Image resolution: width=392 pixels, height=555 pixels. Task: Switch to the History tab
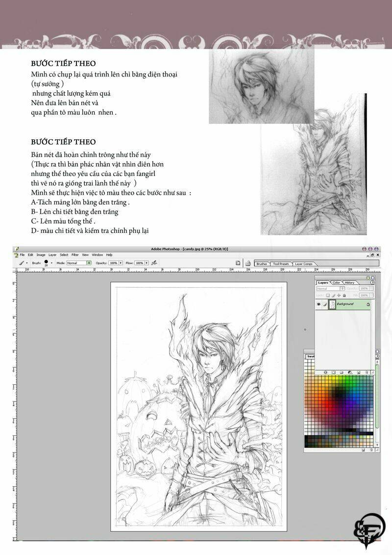tap(349, 282)
